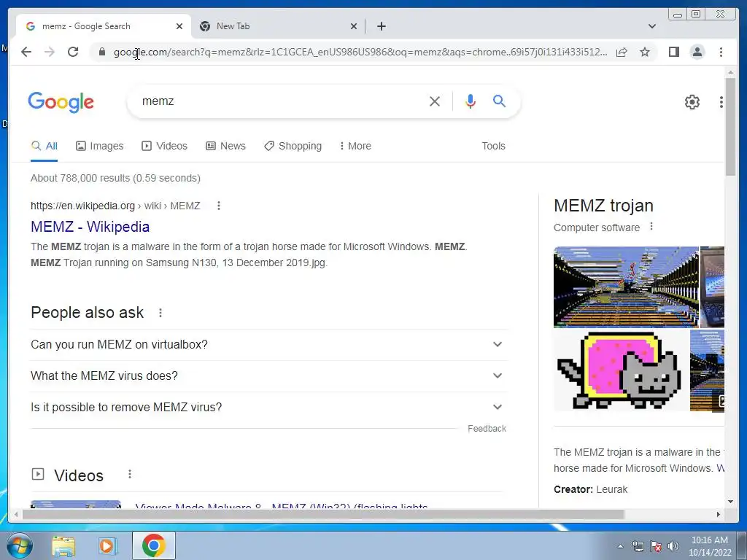Open Videos section options dots
Viewport: 747px width, 560px height.
[x=130, y=474]
